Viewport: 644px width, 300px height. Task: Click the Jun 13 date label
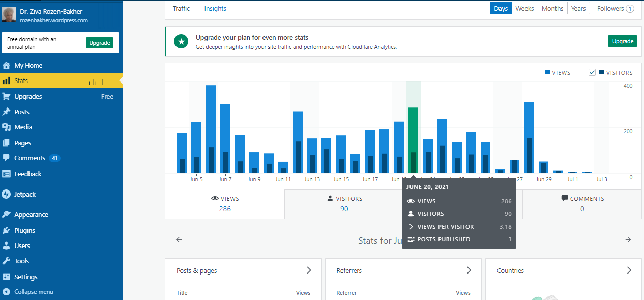point(312,179)
